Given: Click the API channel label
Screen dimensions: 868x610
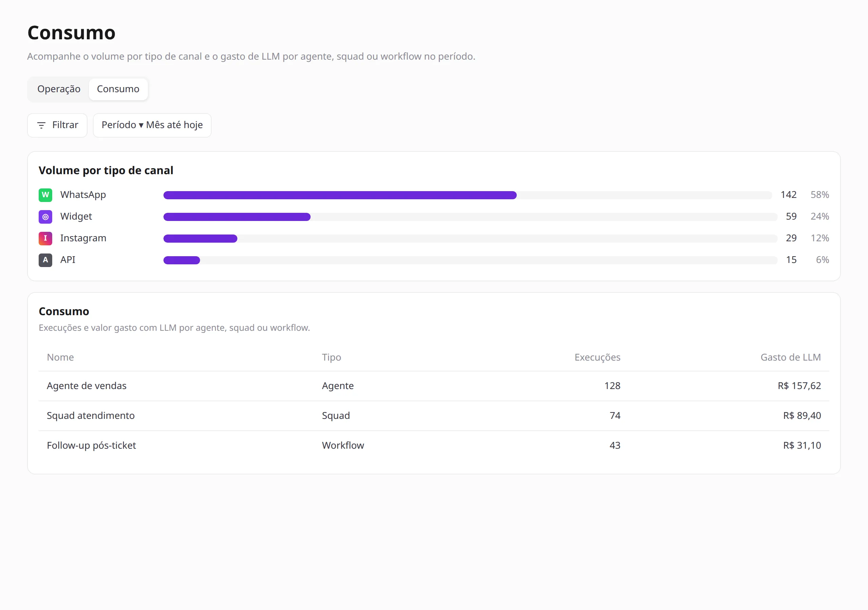Looking at the screenshot, I should [x=68, y=260].
